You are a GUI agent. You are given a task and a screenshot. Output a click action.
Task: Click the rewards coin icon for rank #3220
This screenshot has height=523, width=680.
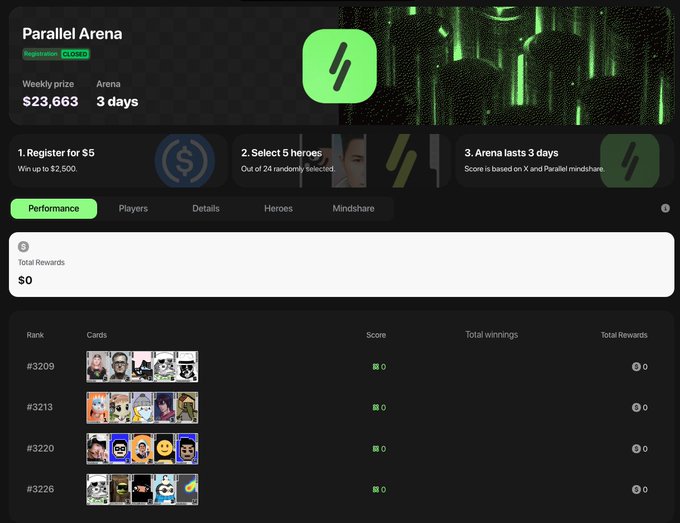(x=636, y=449)
